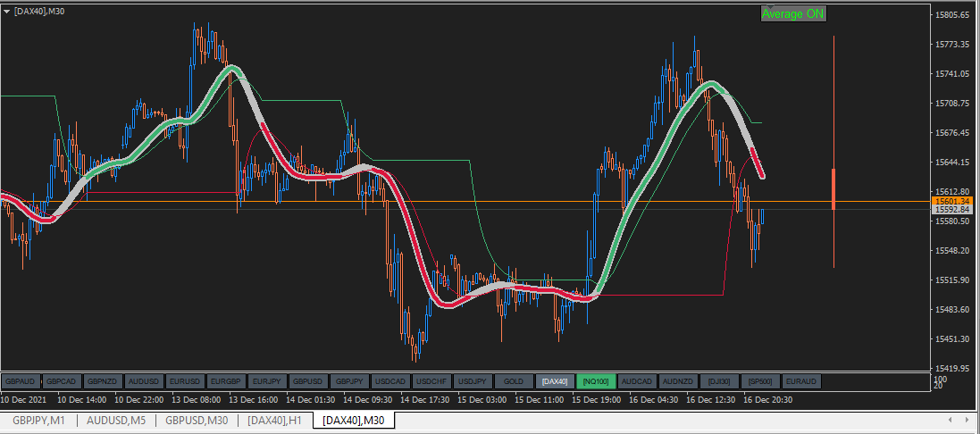Open the GBPJPY,M1 chart tab
Screen dimensions: 980x434
[x=38, y=421]
